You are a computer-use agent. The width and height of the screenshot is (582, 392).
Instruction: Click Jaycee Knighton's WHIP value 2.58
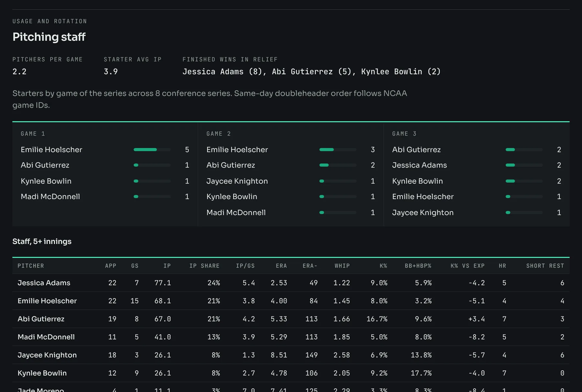tap(342, 355)
